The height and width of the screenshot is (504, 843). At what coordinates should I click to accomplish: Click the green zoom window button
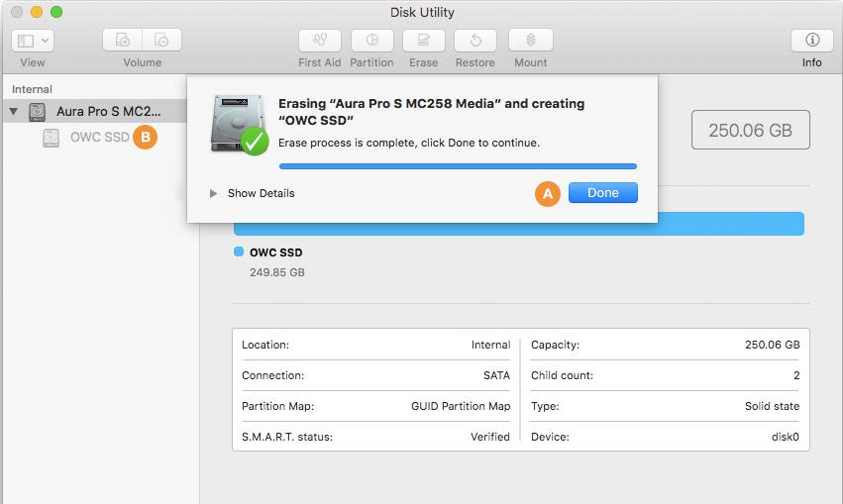click(x=56, y=12)
